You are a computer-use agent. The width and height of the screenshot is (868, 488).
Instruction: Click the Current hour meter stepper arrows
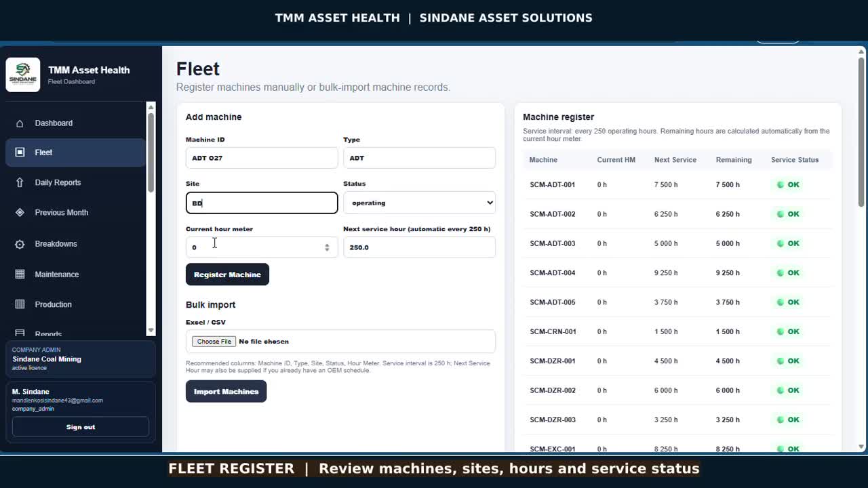327,247
